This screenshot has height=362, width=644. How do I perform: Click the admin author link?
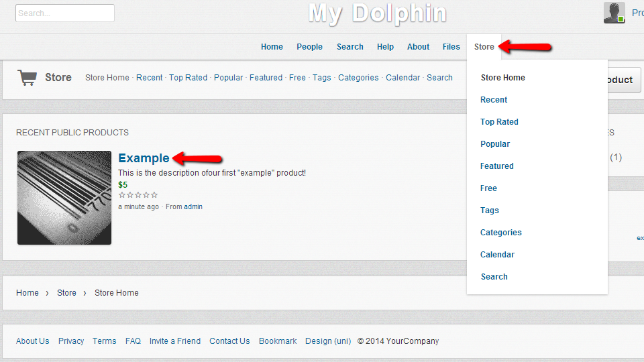(193, 207)
